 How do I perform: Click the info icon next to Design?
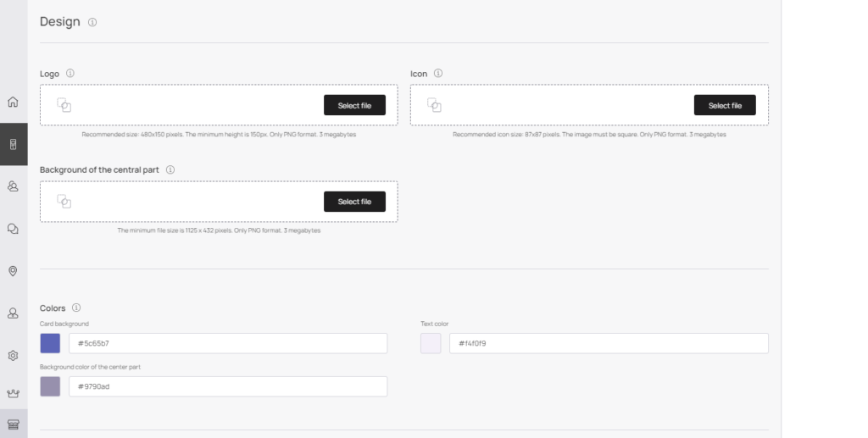92,22
